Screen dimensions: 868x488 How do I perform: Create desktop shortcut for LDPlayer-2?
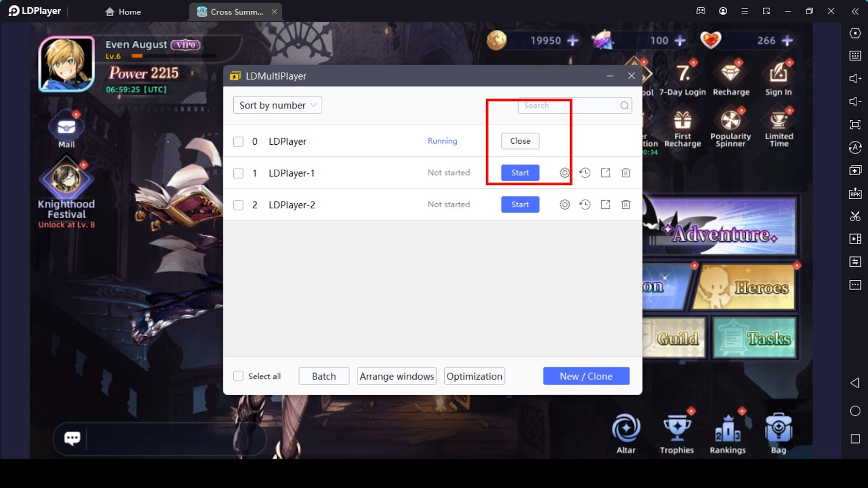605,204
